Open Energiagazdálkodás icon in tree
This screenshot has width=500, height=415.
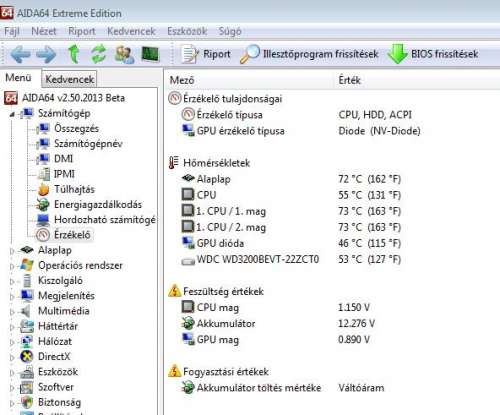pyautogui.click(x=43, y=205)
